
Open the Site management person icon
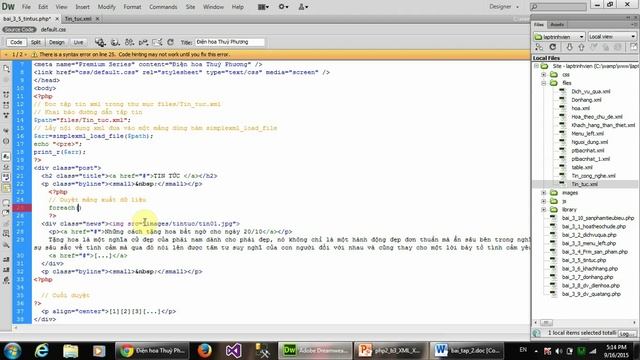[x=303, y=7]
